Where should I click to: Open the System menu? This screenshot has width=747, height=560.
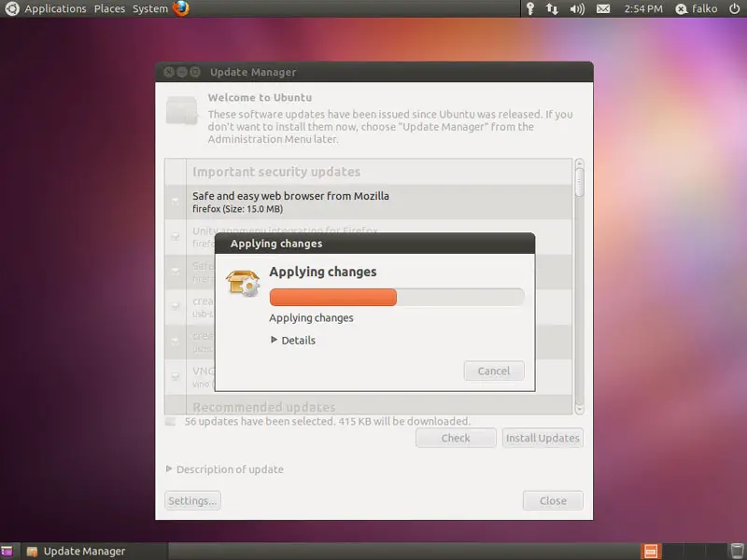tap(150, 8)
